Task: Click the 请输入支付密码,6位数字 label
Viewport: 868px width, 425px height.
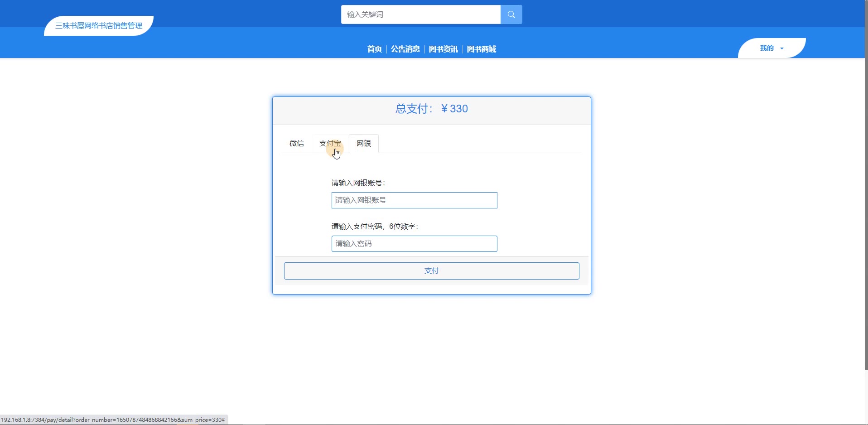Action: (375, 227)
